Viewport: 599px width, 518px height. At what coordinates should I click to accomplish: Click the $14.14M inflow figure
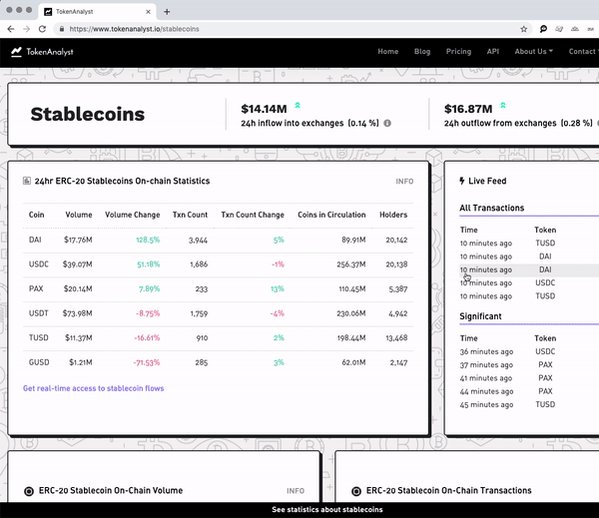pos(264,109)
